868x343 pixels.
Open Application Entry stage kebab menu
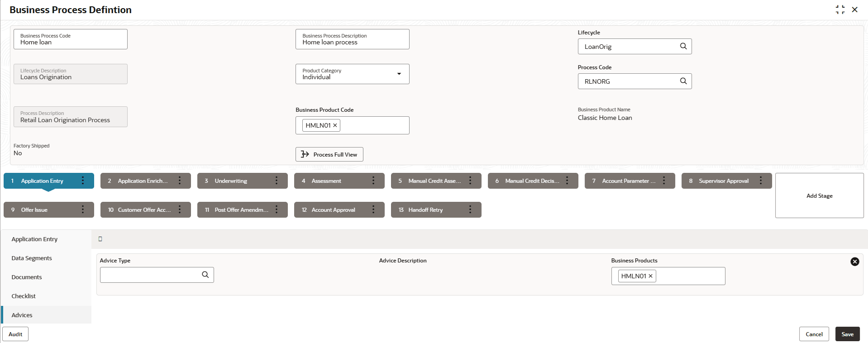tap(83, 181)
